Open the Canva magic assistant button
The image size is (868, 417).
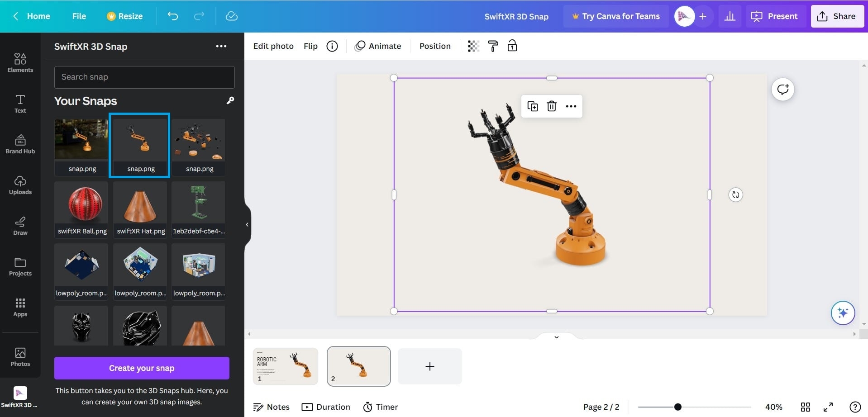click(x=843, y=313)
